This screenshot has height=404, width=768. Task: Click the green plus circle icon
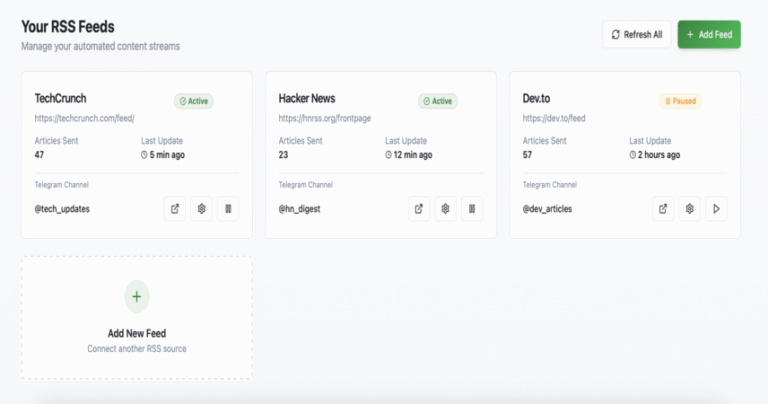137,296
